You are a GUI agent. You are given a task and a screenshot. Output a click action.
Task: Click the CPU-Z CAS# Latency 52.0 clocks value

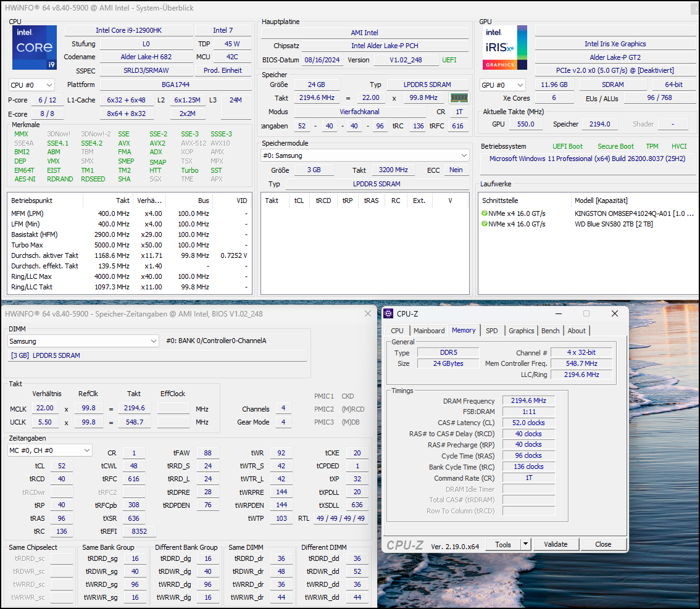tap(528, 423)
